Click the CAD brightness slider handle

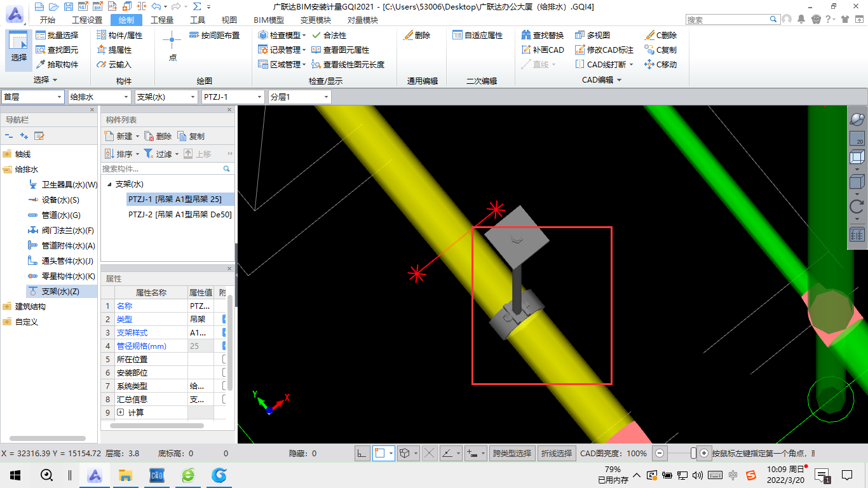point(693,453)
